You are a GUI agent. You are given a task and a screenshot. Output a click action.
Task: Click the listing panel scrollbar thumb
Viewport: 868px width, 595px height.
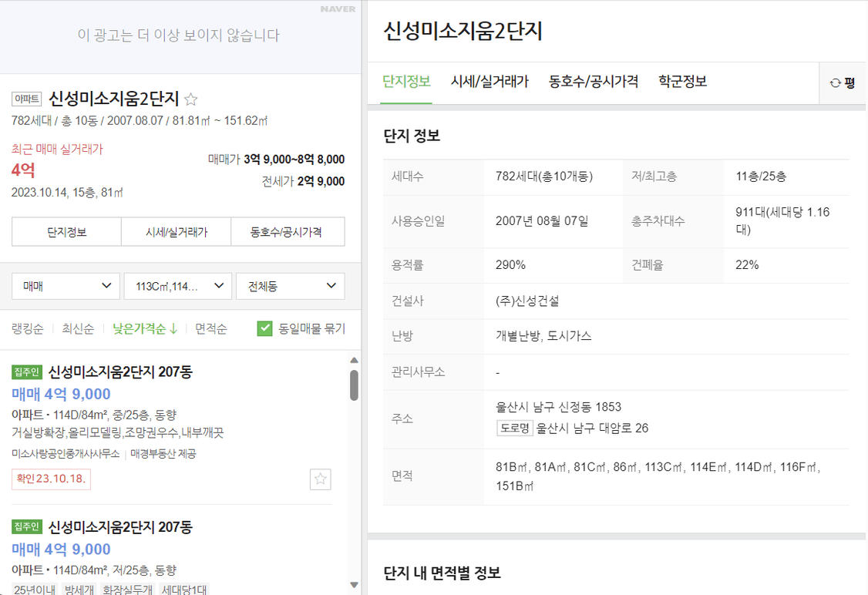(x=355, y=385)
